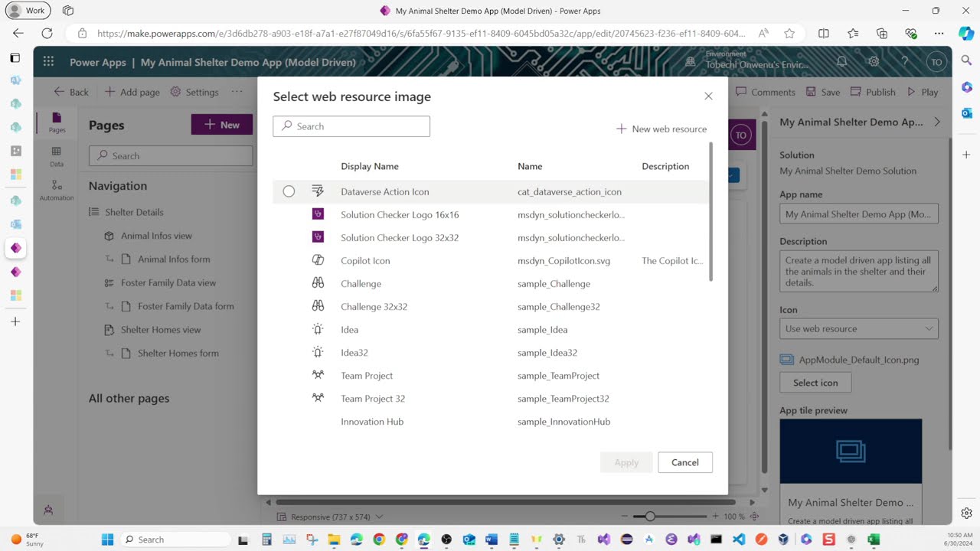
Task: Click Add page in the command bar
Action: [x=132, y=92]
